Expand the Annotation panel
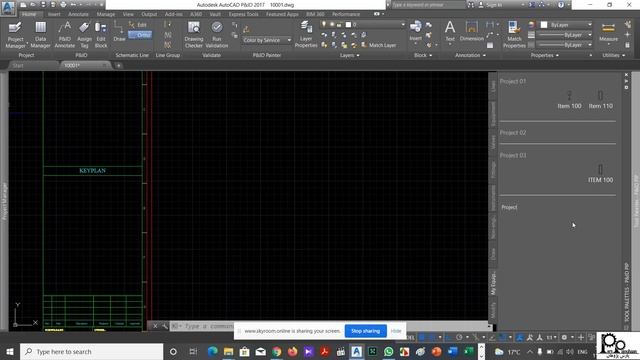The width and height of the screenshot is (640, 360). (470, 55)
